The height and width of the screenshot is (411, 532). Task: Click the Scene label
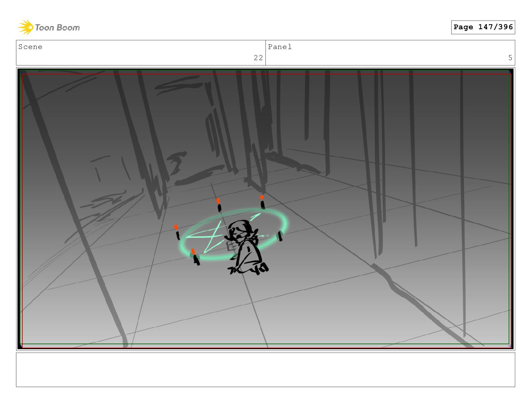31,47
